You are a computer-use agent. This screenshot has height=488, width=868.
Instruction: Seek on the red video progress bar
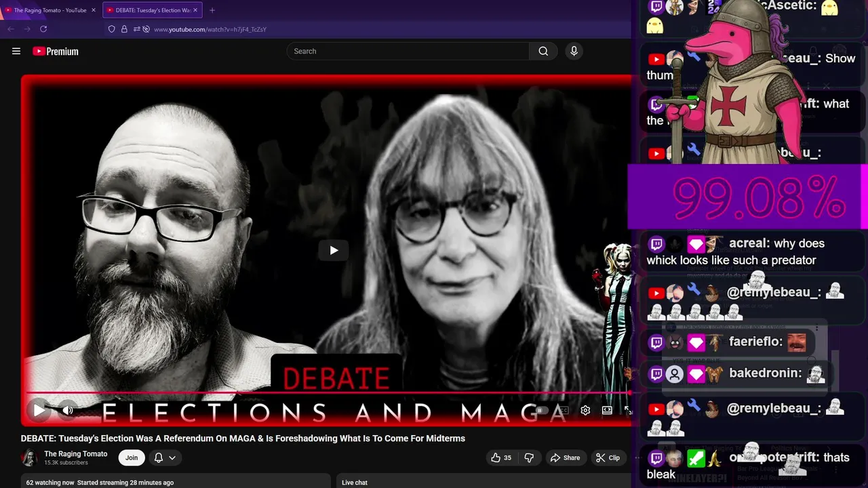click(x=328, y=392)
